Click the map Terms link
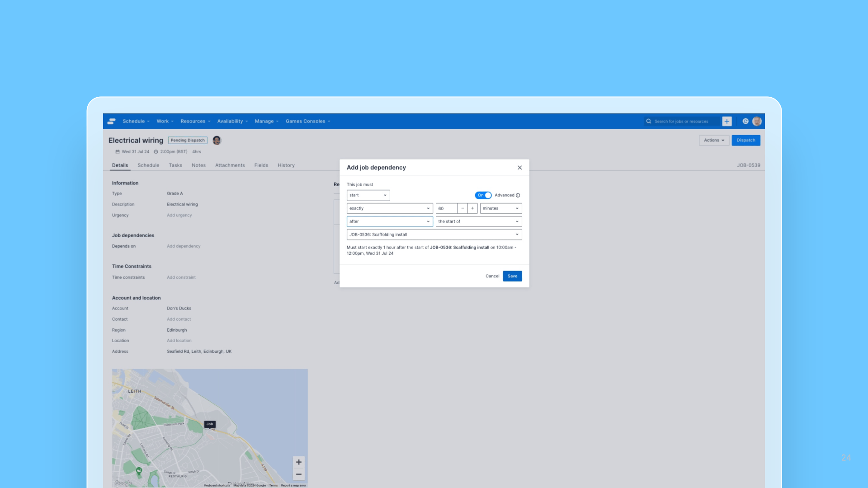Image resolution: width=868 pixels, height=488 pixels. 274,485
